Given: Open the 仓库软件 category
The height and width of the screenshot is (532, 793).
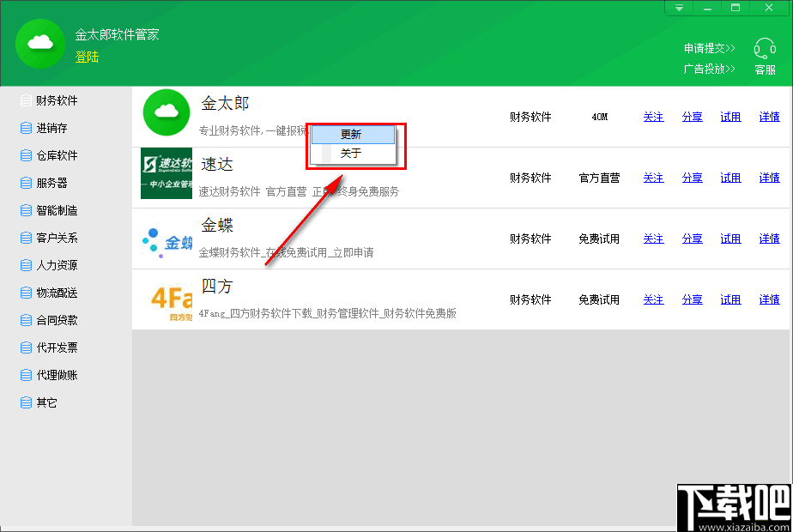Looking at the screenshot, I should point(57,155).
